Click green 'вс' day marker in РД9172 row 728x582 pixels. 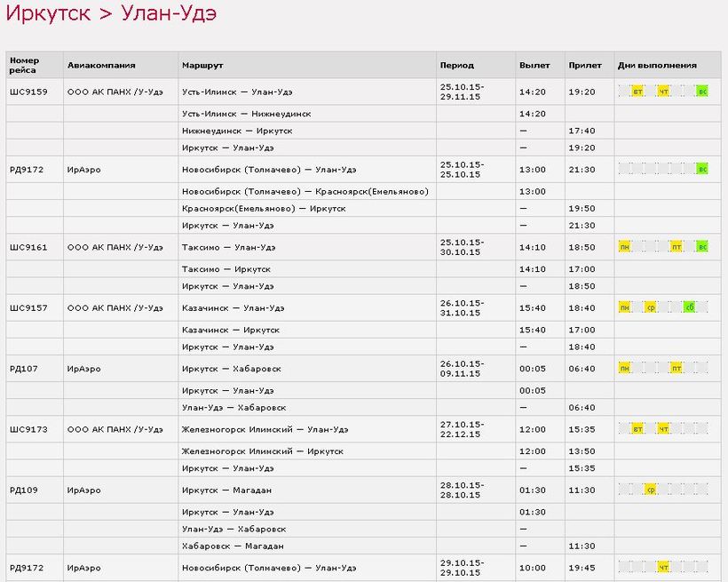(x=702, y=169)
